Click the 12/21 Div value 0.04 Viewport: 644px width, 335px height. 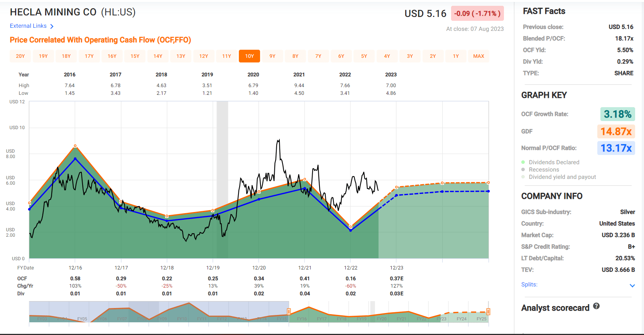[305, 294]
